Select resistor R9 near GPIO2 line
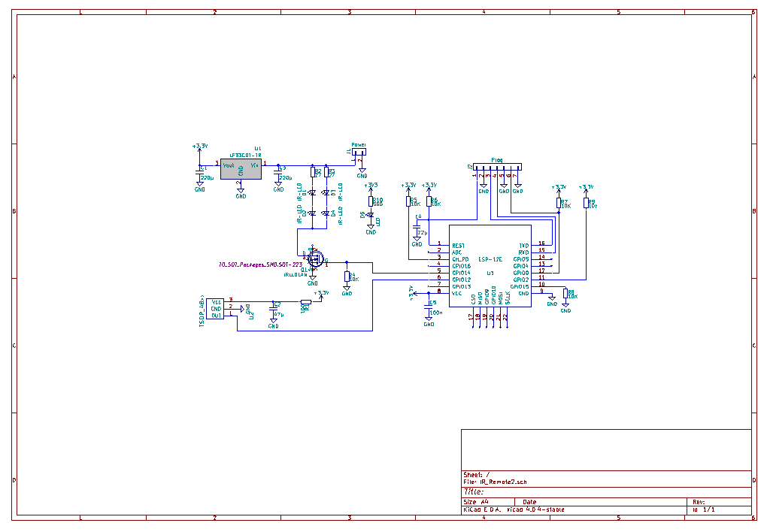 tap(586, 203)
